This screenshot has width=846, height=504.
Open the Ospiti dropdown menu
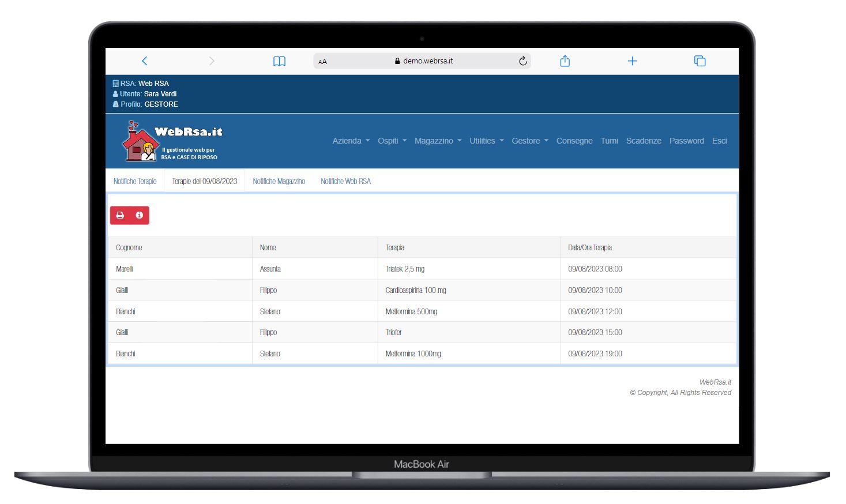(x=392, y=141)
